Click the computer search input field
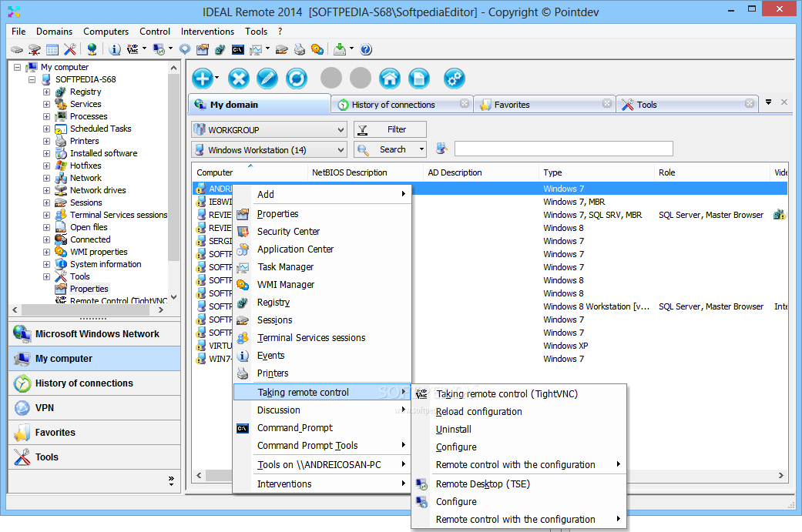The width and height of the screenshot is (802, 532). (x=564, y=149)
